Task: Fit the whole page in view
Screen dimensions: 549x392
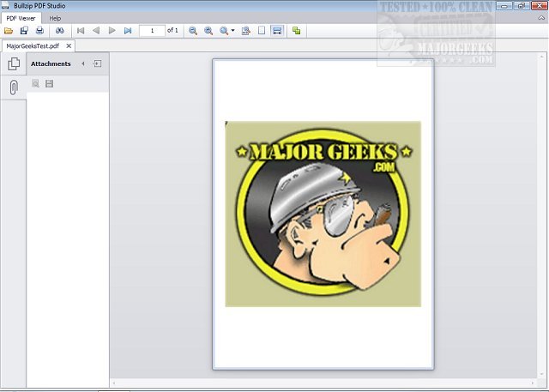Action: [x=262, y=31]
